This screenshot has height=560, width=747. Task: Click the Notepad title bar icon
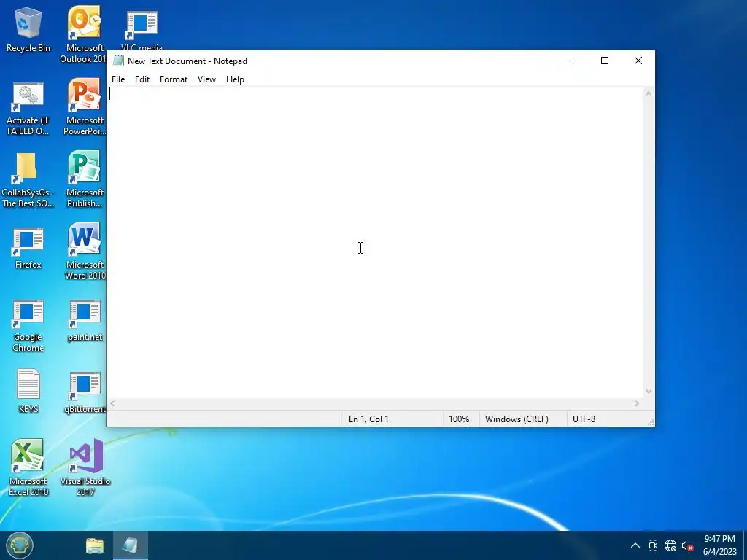118,61
